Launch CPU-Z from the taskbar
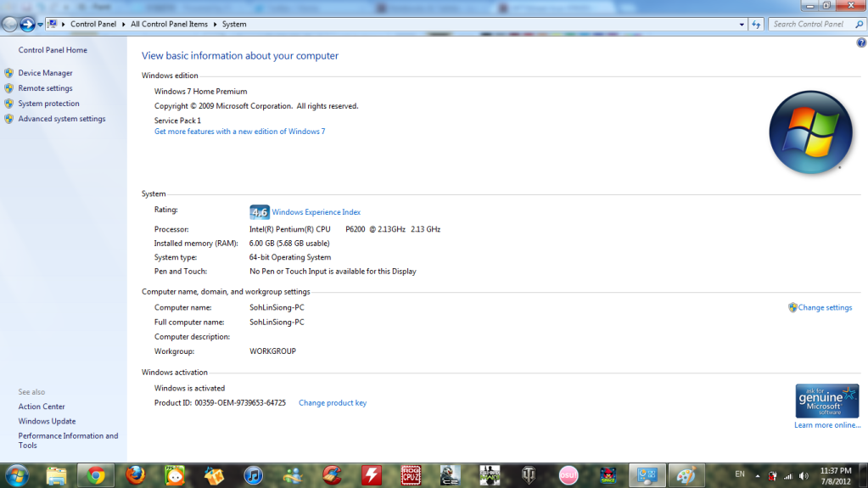 (412, 475)
